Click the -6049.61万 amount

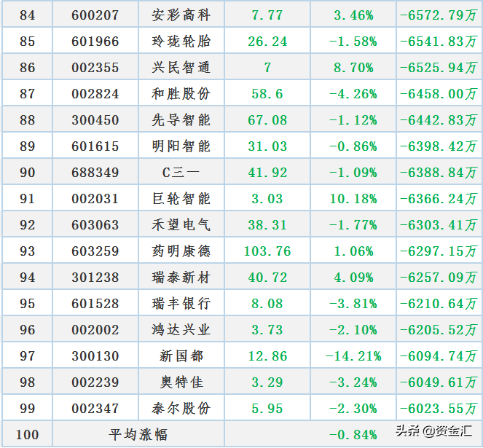[439, 382]
